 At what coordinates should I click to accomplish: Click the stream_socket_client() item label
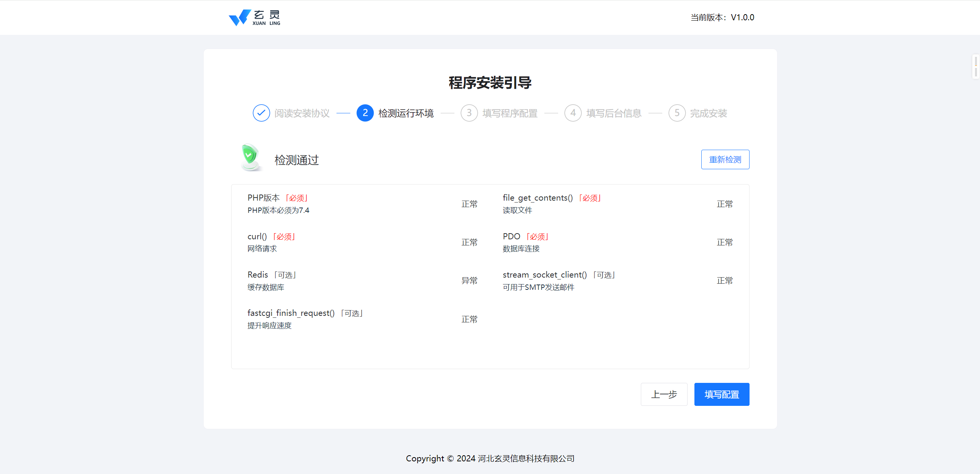point(544,275)
